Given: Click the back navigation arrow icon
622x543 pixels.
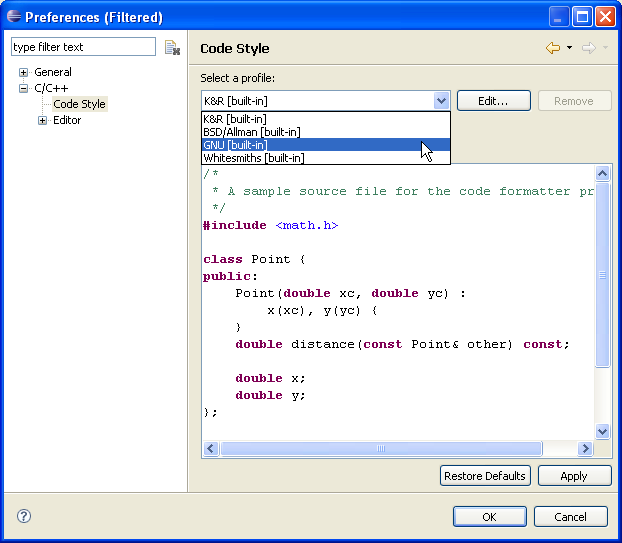Looking at the screenshot, I should pyautogui.click(x=552, y=48).
